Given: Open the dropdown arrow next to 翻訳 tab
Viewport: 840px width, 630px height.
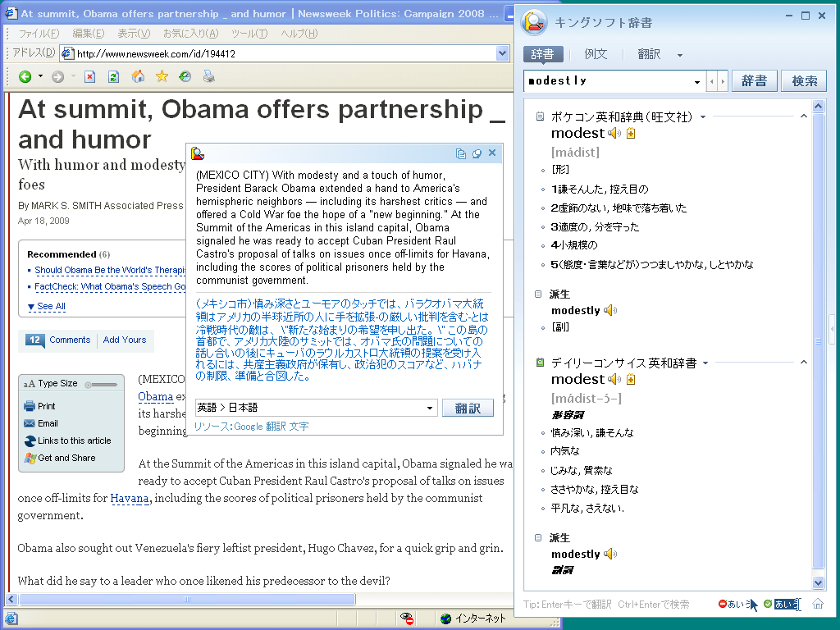Looking at the screenshot, I should (x=680, y=55).
